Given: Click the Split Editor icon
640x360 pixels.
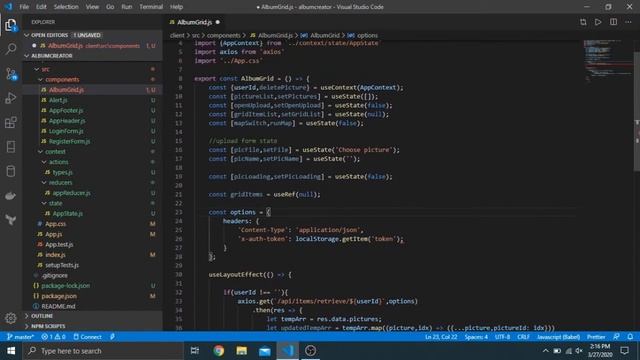Looking at the screenshot, I should tap(613, 22).
